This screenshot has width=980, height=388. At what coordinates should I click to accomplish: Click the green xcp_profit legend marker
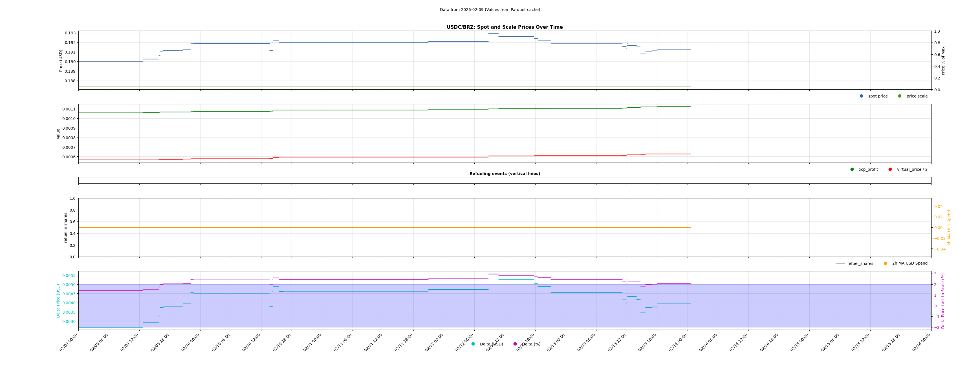tap(852, 170)
